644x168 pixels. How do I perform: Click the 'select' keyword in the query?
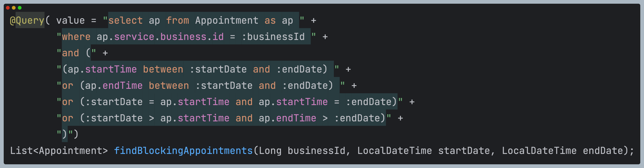coord(125,20)
